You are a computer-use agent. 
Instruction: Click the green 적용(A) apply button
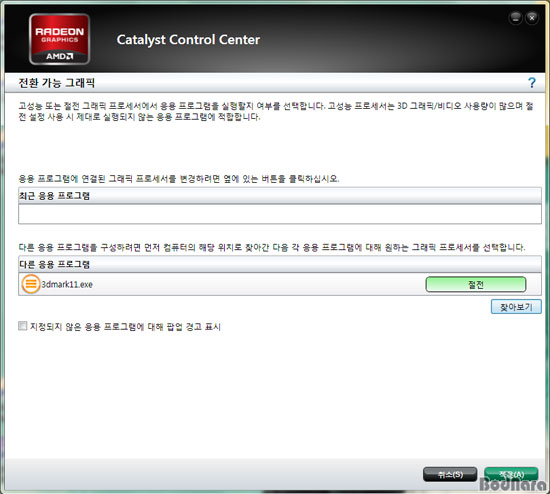pos(511,474)
